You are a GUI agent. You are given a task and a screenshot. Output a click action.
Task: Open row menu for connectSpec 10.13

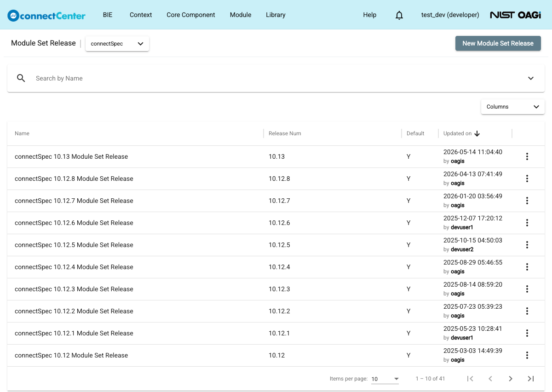[x=527, y=156]
